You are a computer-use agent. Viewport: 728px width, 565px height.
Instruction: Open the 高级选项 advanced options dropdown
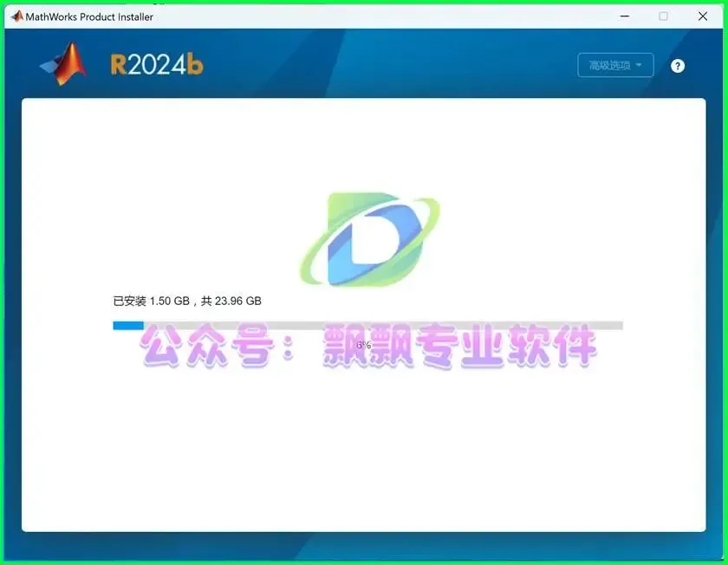tap(615, 66)
